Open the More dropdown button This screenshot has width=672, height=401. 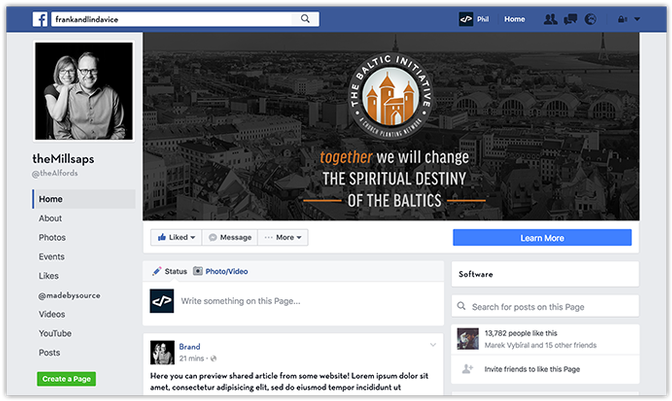[x=283, y=237]
